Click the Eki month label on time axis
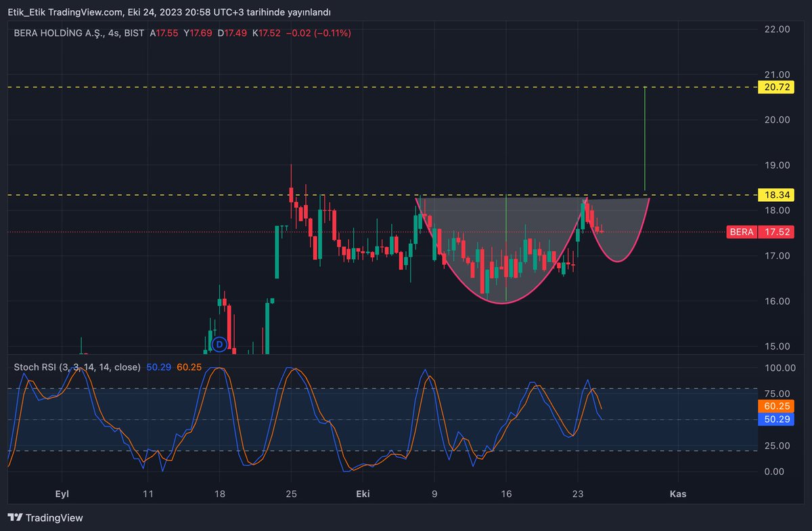 [x=363, y=494]
